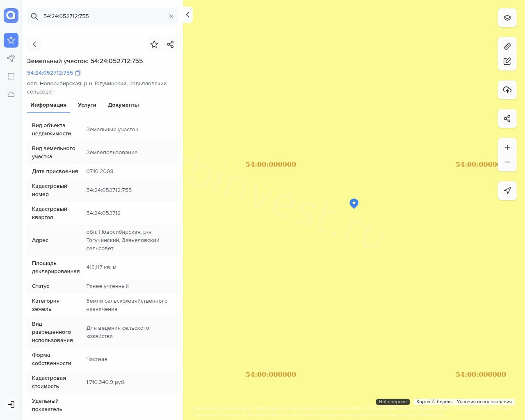Open the cloud icon in sidebar
Viewport: 525px width, 420px height.
pos(11,94)
